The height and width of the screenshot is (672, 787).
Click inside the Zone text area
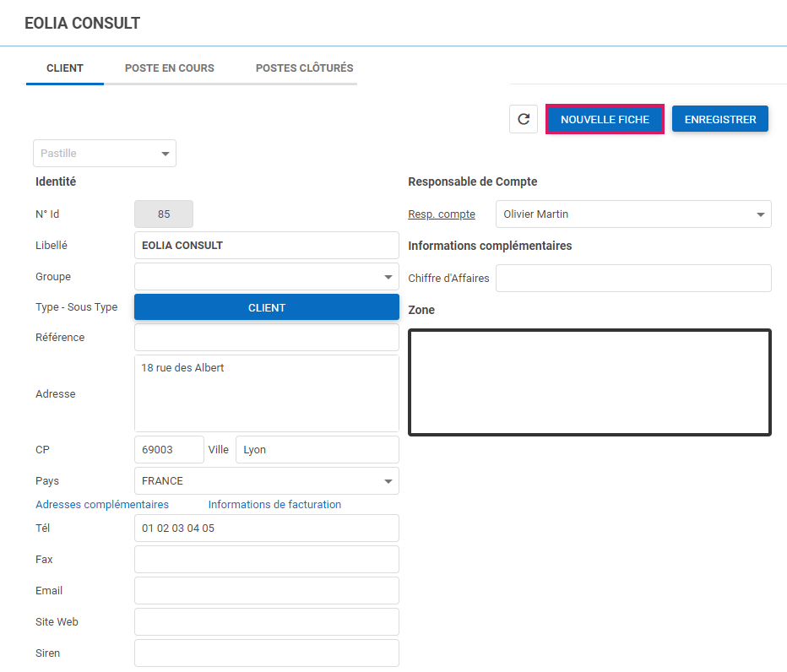(x=589, y=382)
